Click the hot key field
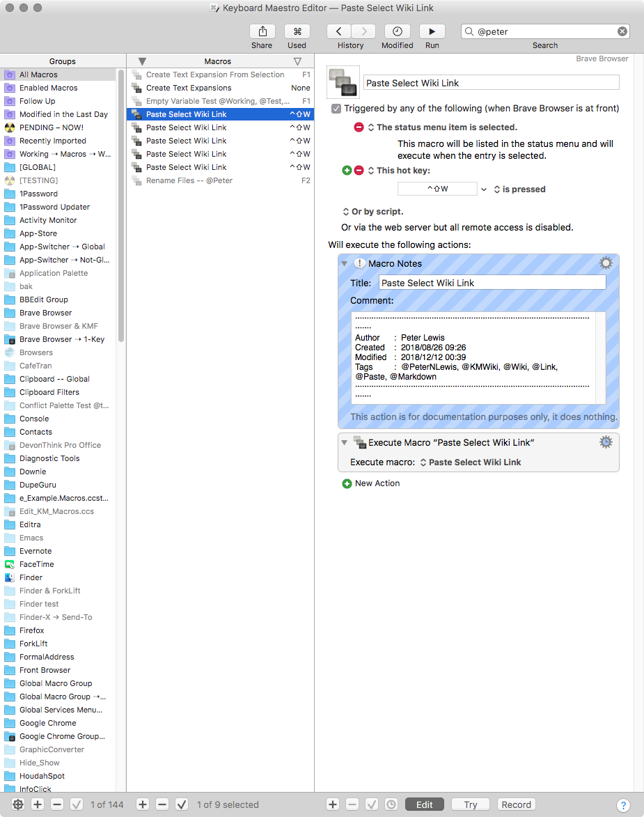Screen dimensions: 644x817 (x=437, y=189)
